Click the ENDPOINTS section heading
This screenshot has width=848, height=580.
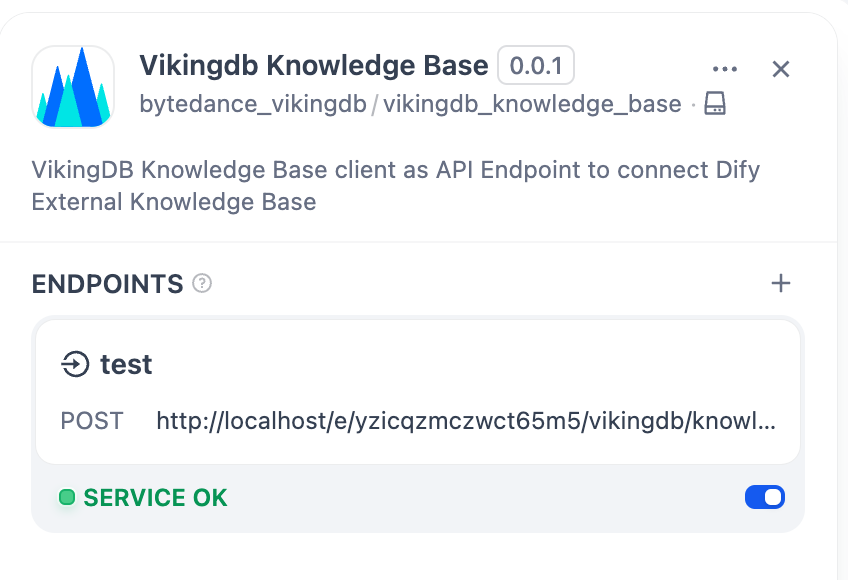coord(108,284)
